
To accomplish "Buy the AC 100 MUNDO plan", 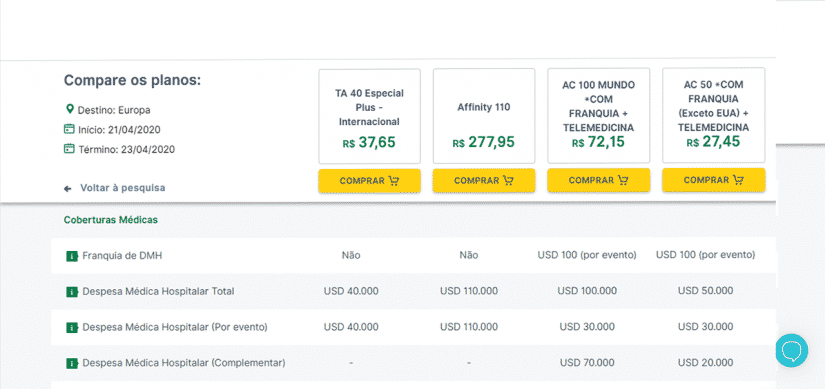I will point(599,180).
